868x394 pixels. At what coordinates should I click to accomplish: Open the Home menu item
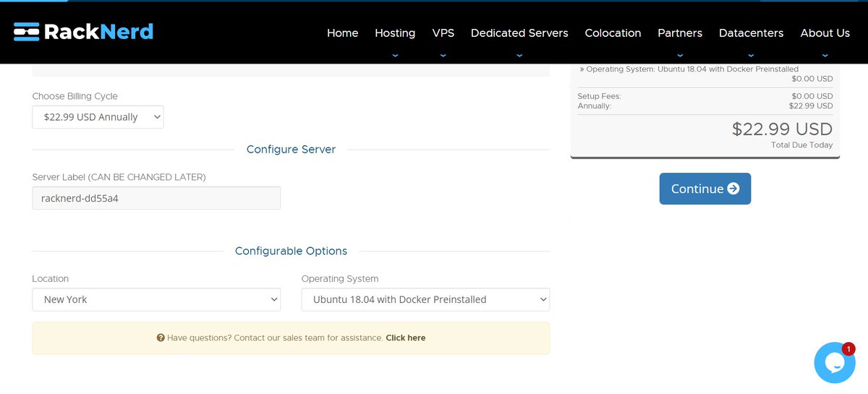[342, 33]
